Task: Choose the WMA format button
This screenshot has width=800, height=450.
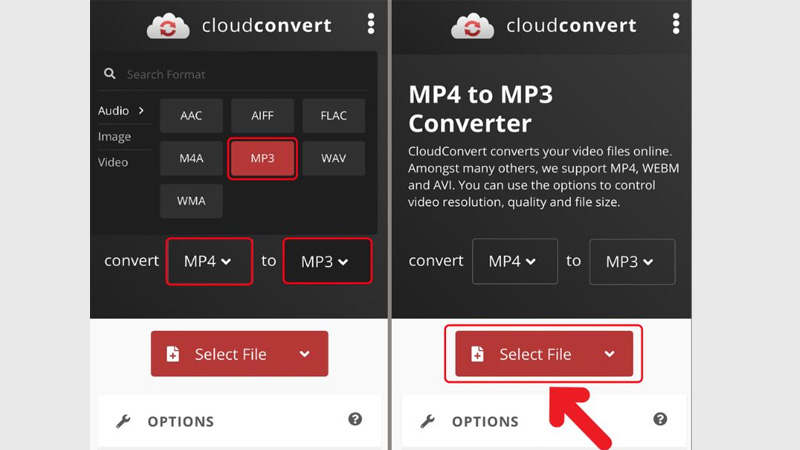Action: (191, 201)
